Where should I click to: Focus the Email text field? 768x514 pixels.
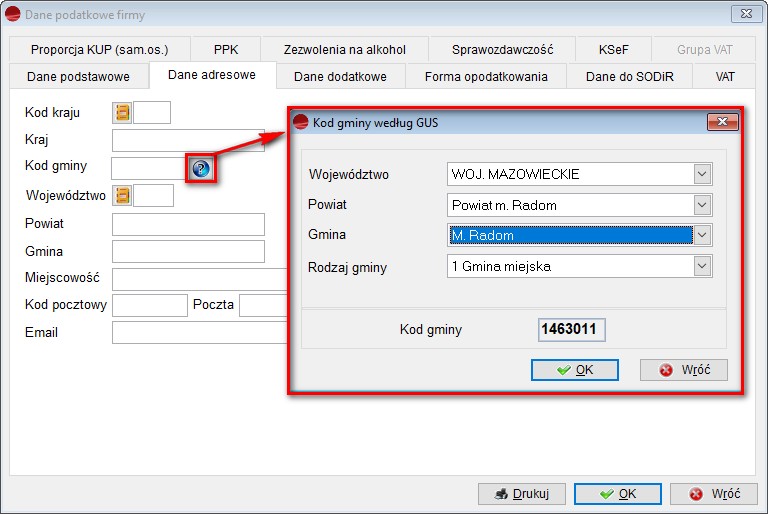[x=200, y=332]
